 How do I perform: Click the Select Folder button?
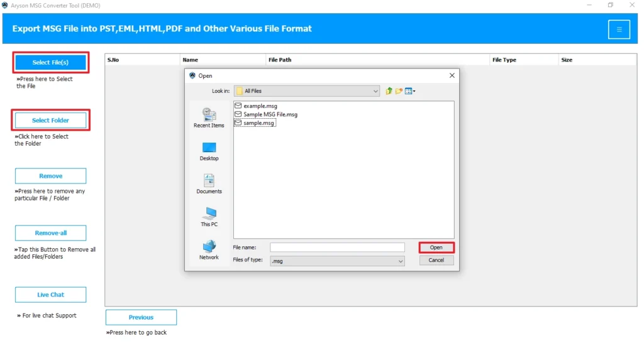50,120
